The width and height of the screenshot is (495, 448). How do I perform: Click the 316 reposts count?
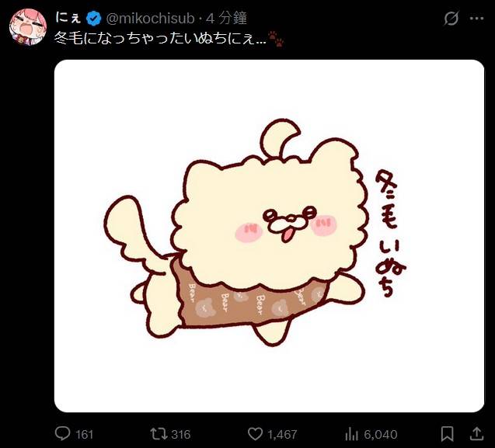coord(180,435)
